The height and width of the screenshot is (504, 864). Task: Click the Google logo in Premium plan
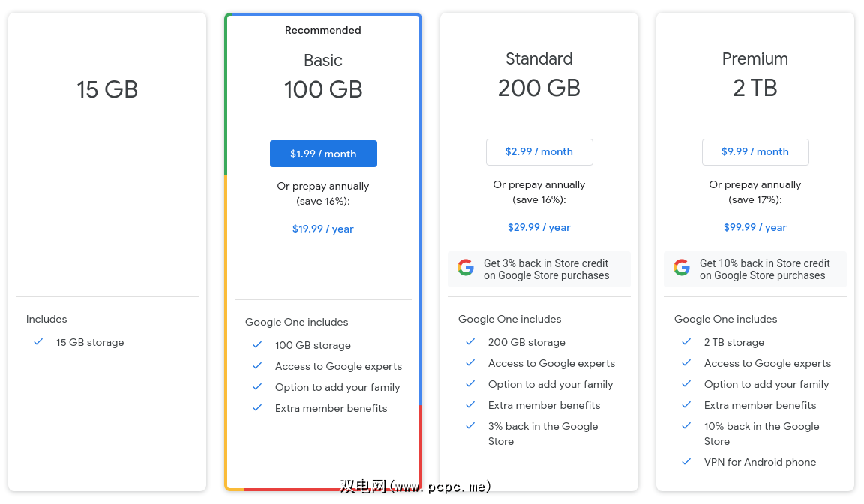[x=682, y=268]
